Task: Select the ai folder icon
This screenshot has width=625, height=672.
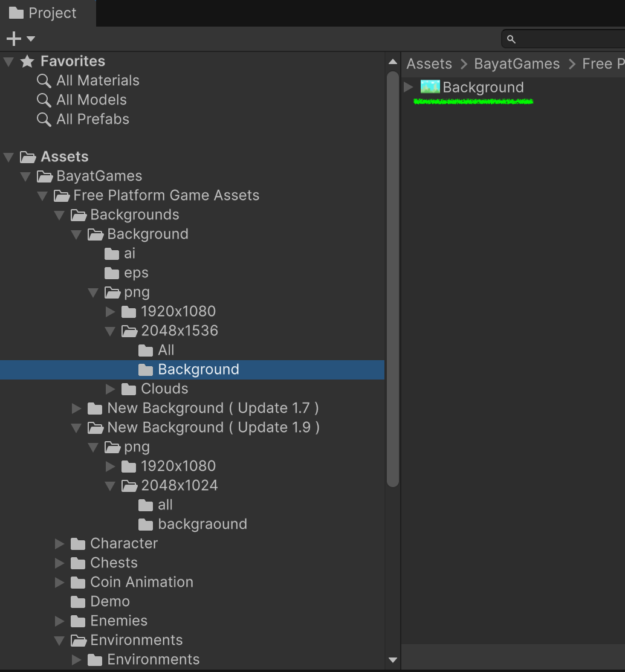Action: pos(112,254)
